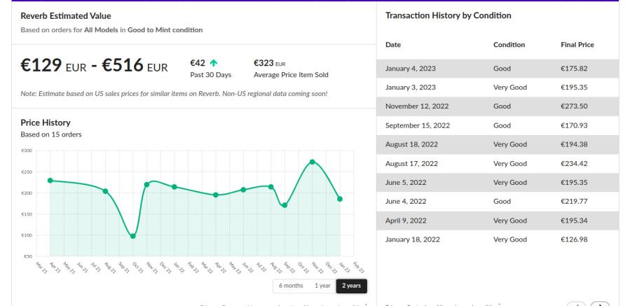Click the €273.50 final price cell
644x306 pixels.
pos(575,106)
